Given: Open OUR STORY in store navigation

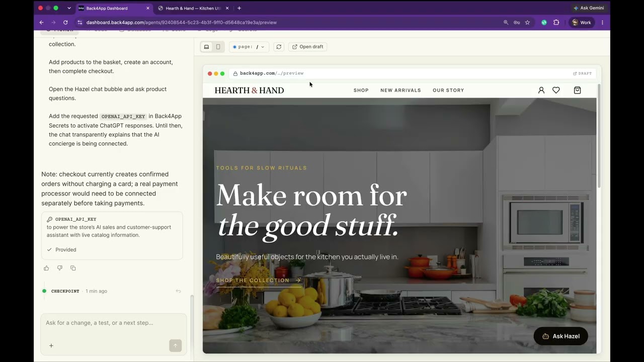Looking at the screenshot, I should click(x=448, y=90).
